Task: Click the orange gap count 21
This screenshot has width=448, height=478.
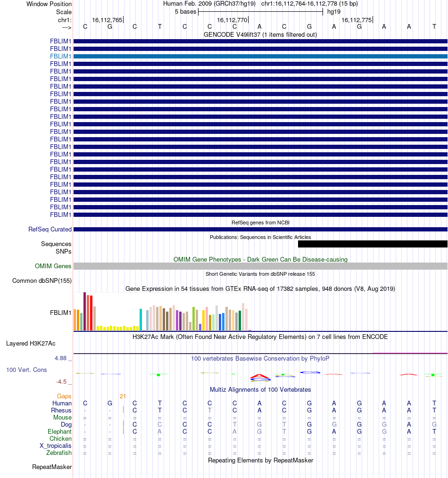Action: pyautogui.click(x=123, y=396)
